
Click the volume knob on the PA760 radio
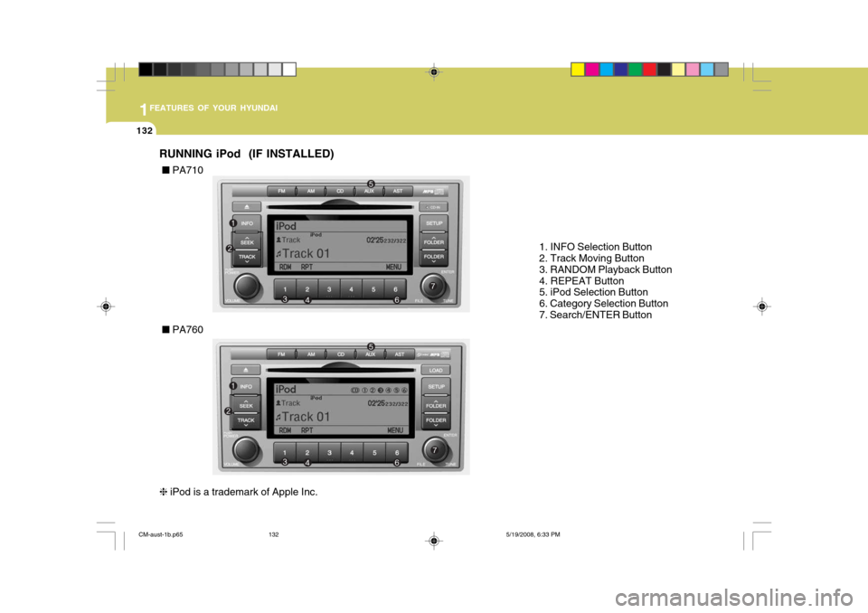pos(246,450)
